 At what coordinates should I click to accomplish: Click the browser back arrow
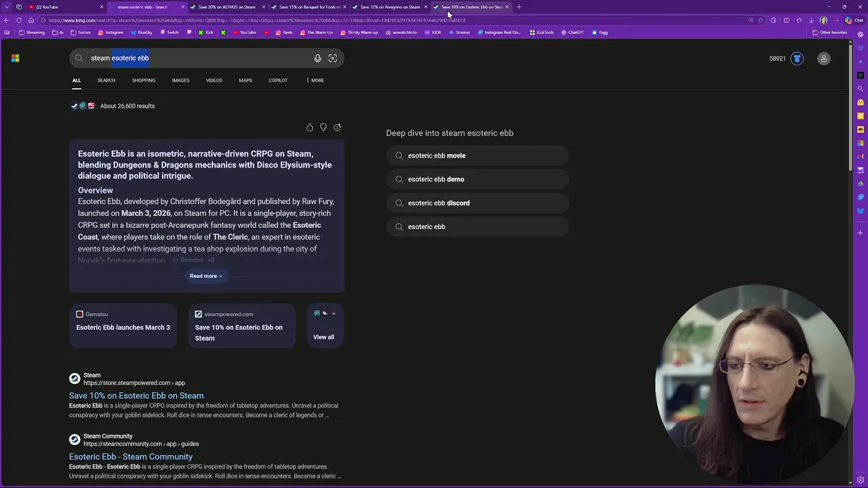(x=7, y=20)
